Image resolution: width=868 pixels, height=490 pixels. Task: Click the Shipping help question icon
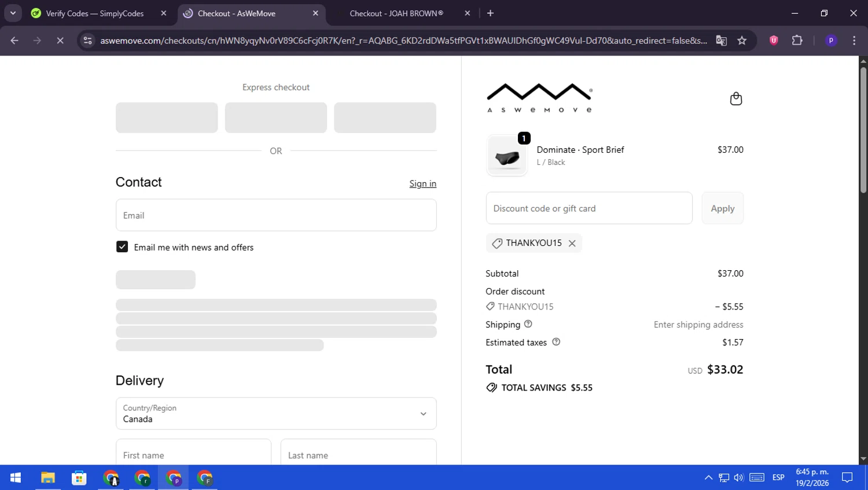(x=528, y=324)
